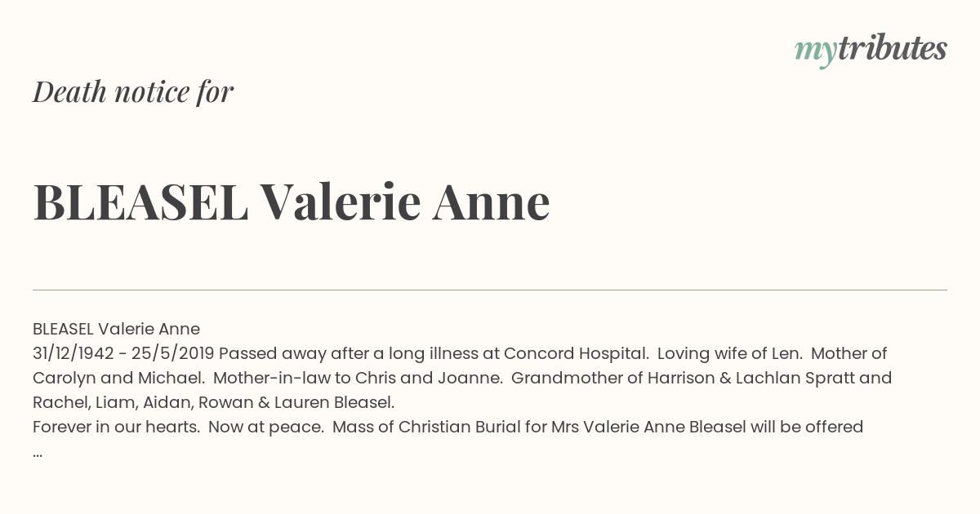980x514 pixels.
Task: Click the line starting 'Carolyn and Michael'
Action: pos(462,378)
